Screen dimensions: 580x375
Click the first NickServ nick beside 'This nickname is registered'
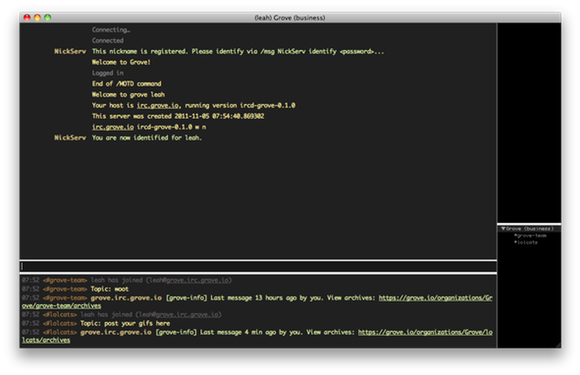pyautogui.click(x=70, y=51)
